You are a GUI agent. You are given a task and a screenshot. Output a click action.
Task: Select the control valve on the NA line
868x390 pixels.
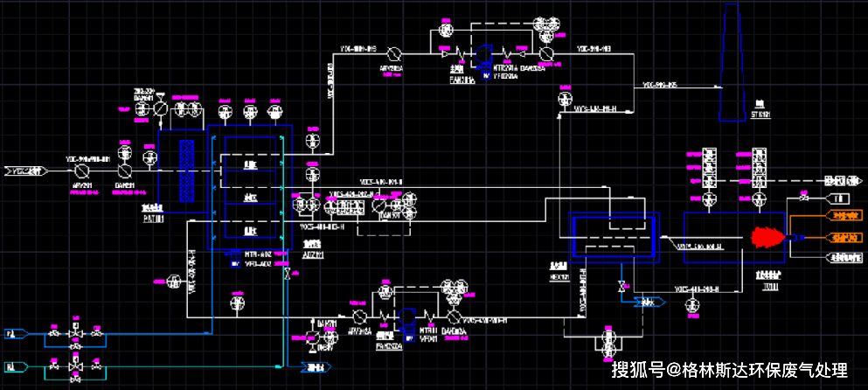pos(74,366)
